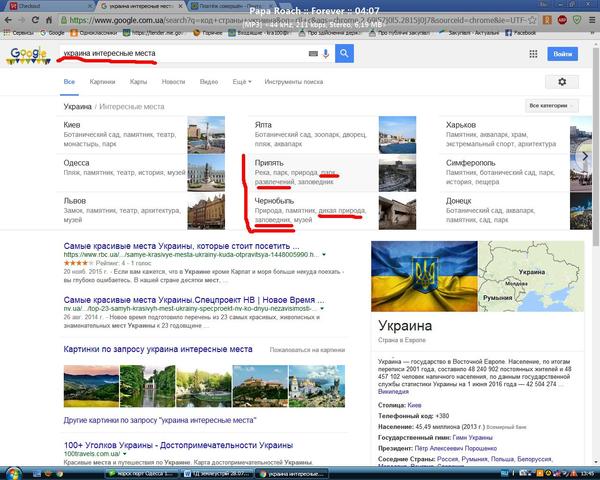The height and width of the screenshot is (480, 600).
Task: Open search settings gear icon
Action: click(562, 82)
